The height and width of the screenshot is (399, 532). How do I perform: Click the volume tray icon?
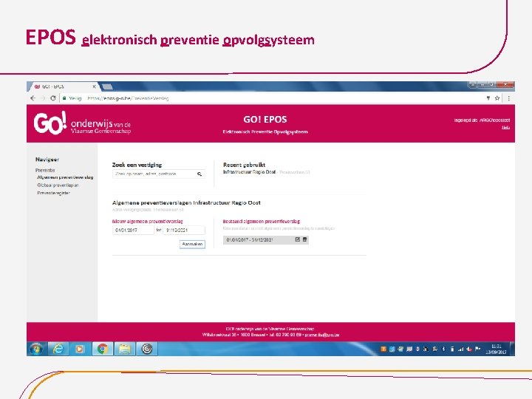[x=469, y=349]
